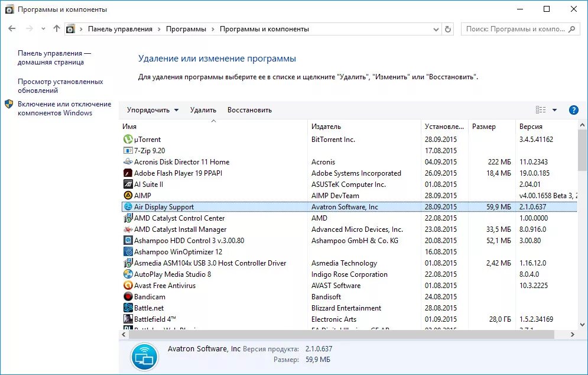This screenshot has height=375, width=588.
Task: Expand the chevron after Панель управления
Action: 159,30
